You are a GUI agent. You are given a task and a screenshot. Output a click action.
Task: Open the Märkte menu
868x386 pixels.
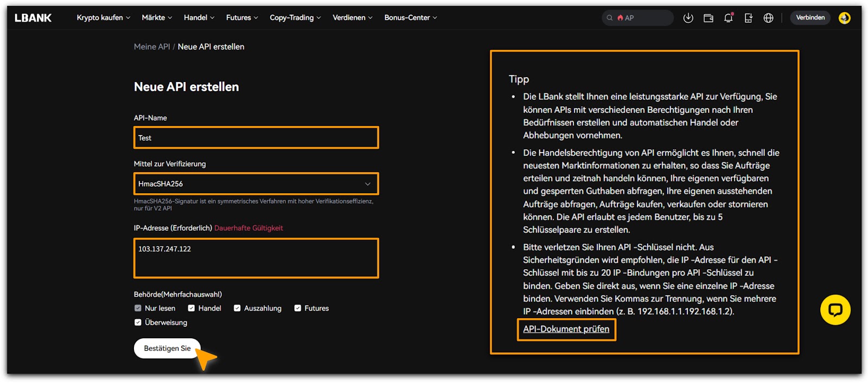(x=156, y=18)
